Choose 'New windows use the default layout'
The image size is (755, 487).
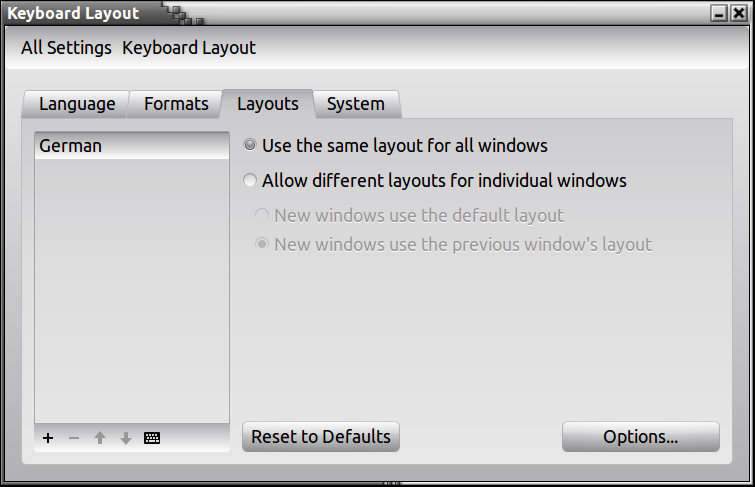point(262,215)
